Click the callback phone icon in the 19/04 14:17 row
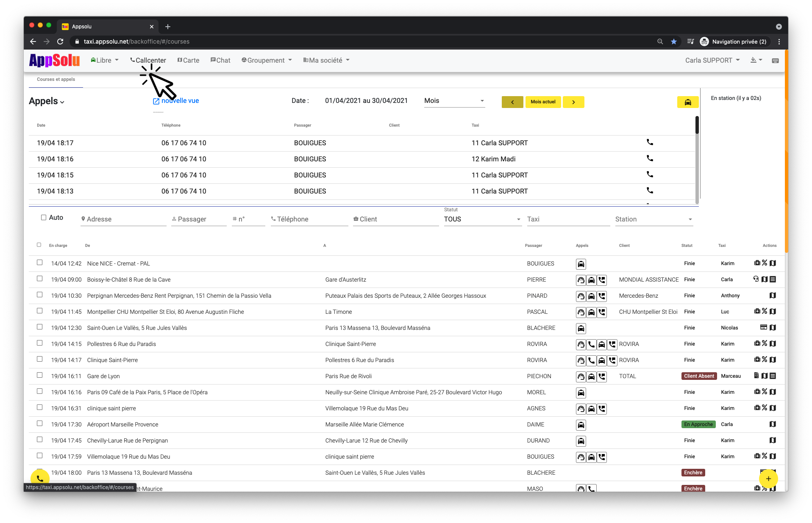This screenshot has width=812, height=523. (x=612, y=360)
